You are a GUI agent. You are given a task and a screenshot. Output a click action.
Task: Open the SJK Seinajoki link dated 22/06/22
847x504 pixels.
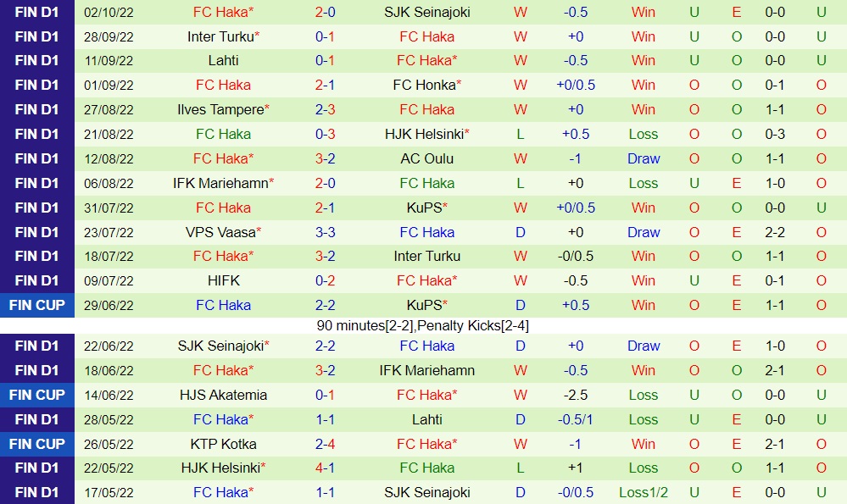(220, 346)
